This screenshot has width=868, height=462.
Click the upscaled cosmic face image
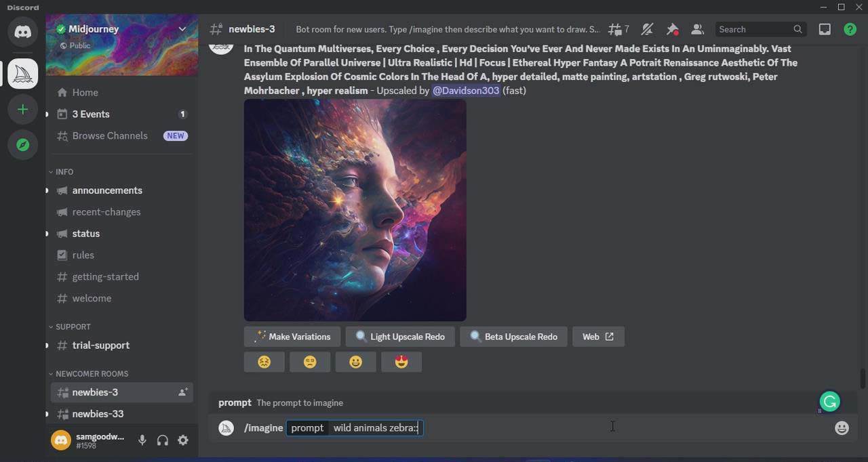pos(355,210)
